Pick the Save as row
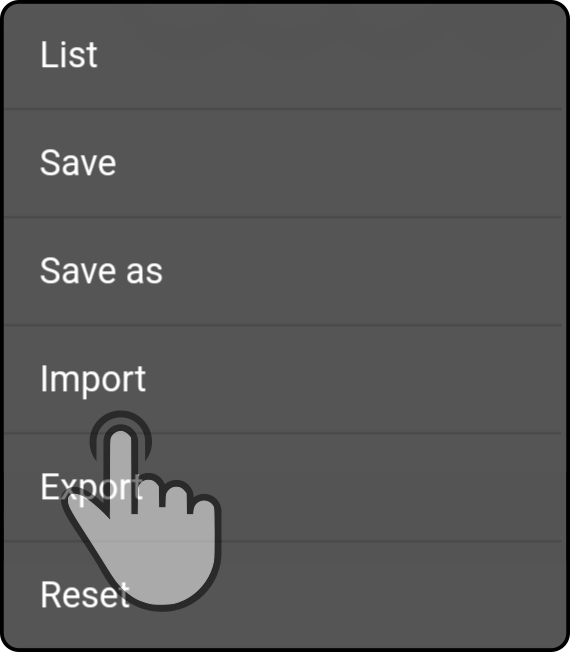 pyautogui.click(x=283, y=271)
